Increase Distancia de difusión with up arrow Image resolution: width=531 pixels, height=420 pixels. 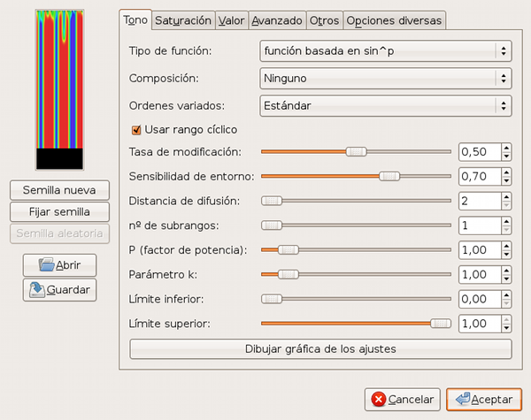[x=506, y=196]
